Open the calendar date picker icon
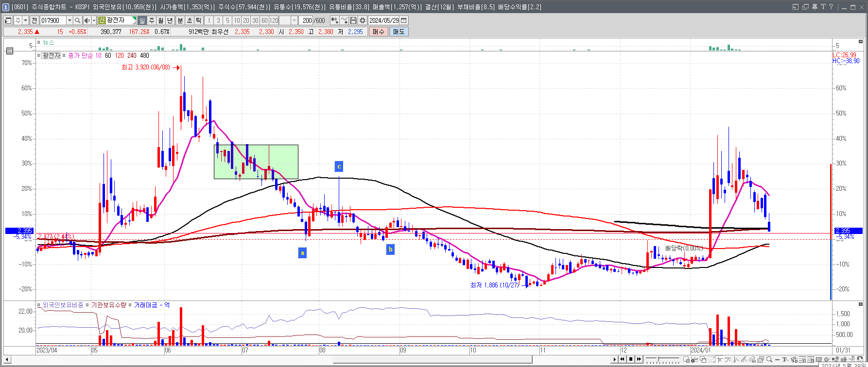 tap(404, 20)
